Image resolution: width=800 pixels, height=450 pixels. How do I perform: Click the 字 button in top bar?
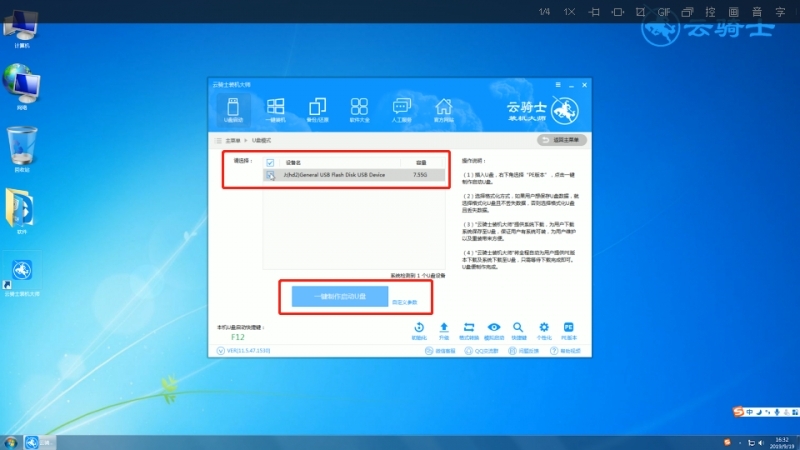pyautogui.click(x=781, y=12)
